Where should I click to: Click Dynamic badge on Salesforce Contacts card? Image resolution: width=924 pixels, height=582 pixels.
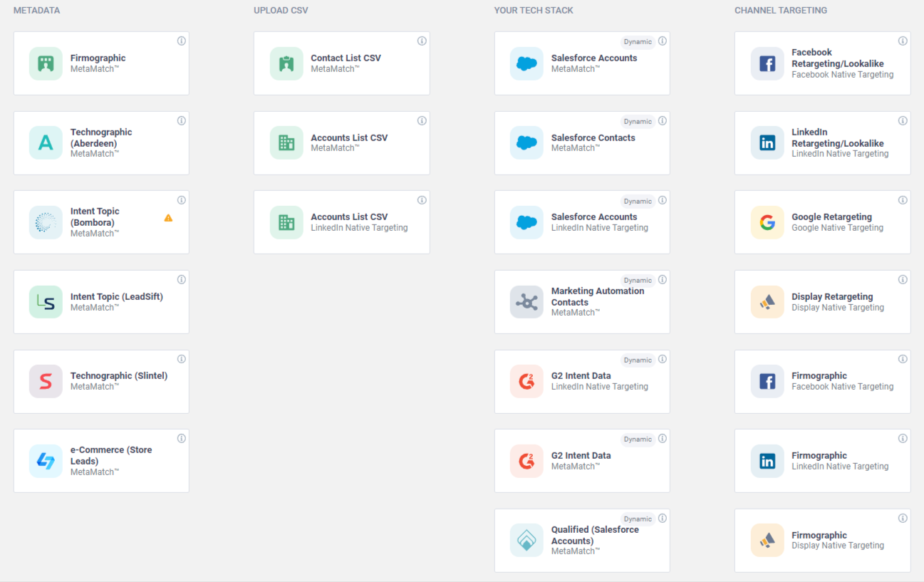pyautogui.click(x=638, y=122)
